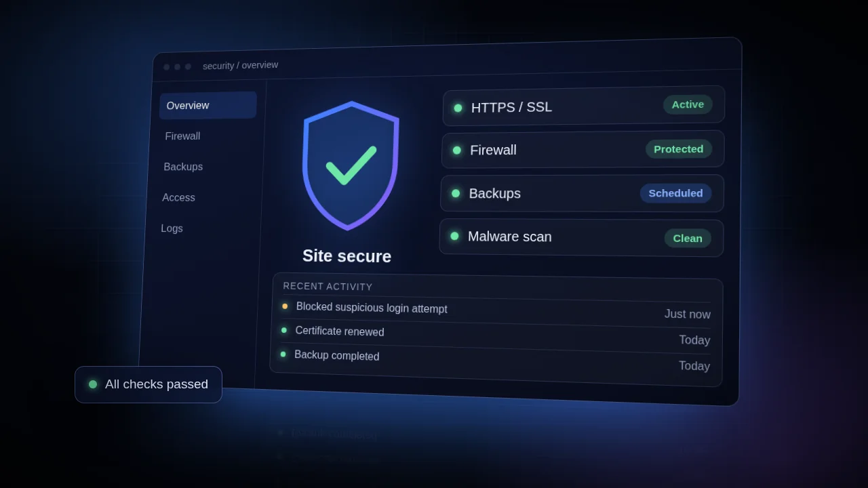Click the green dot beside Backup completed
Image resolution: width=868 pixels, height=488 pixels.
[x=283, y=354]
